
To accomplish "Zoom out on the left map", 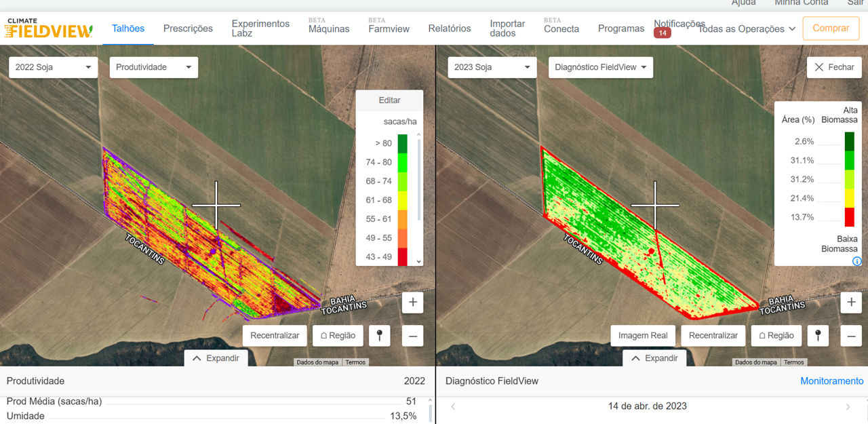I will [x=413, y=336].
